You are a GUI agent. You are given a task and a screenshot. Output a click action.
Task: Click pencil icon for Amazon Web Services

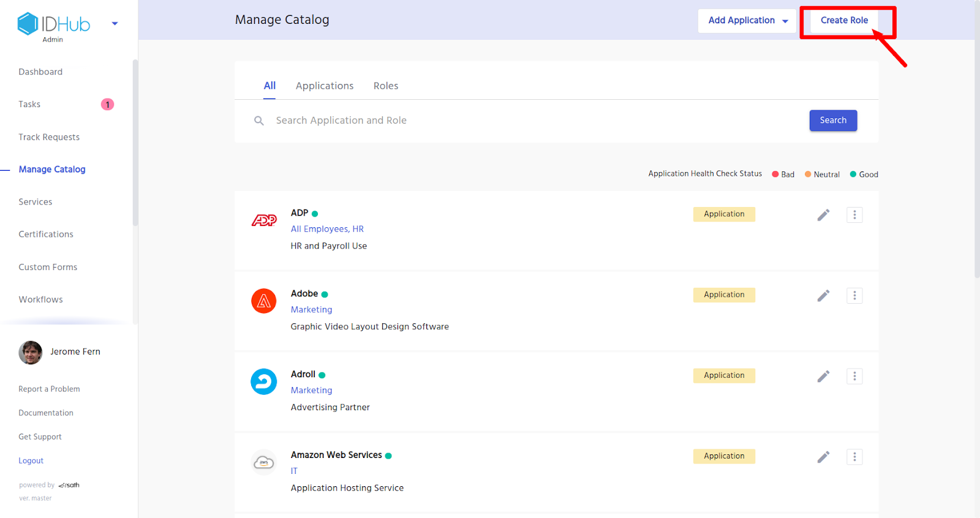click(823, 457)
